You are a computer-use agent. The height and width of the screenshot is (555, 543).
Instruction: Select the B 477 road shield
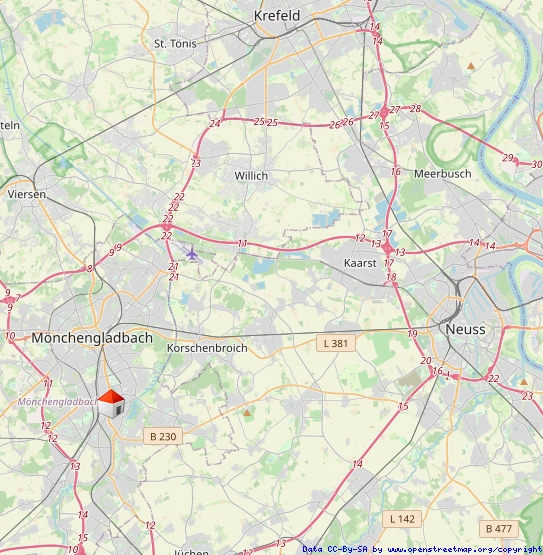[499, 529]
